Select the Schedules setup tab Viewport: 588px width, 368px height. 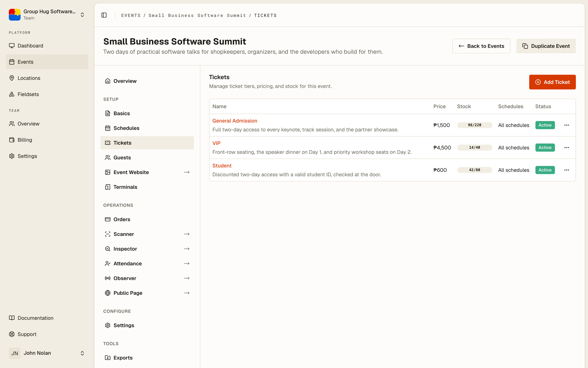[147, 128]
